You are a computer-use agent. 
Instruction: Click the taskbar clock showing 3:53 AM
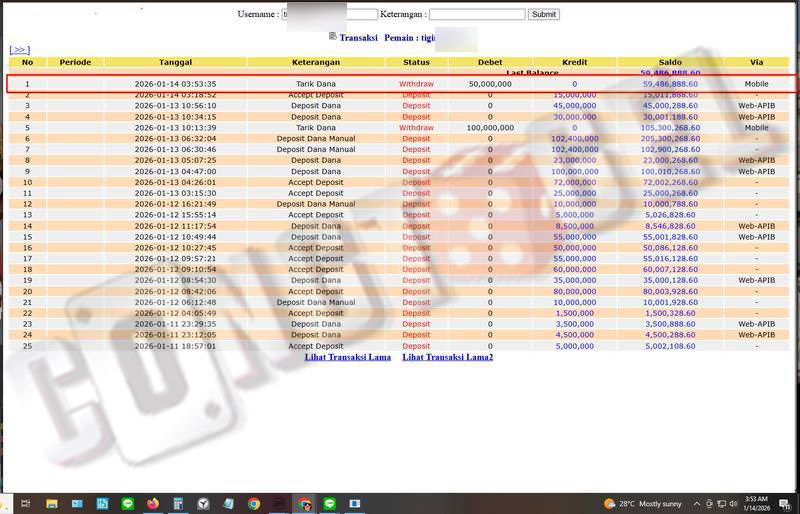pos(756,504)
